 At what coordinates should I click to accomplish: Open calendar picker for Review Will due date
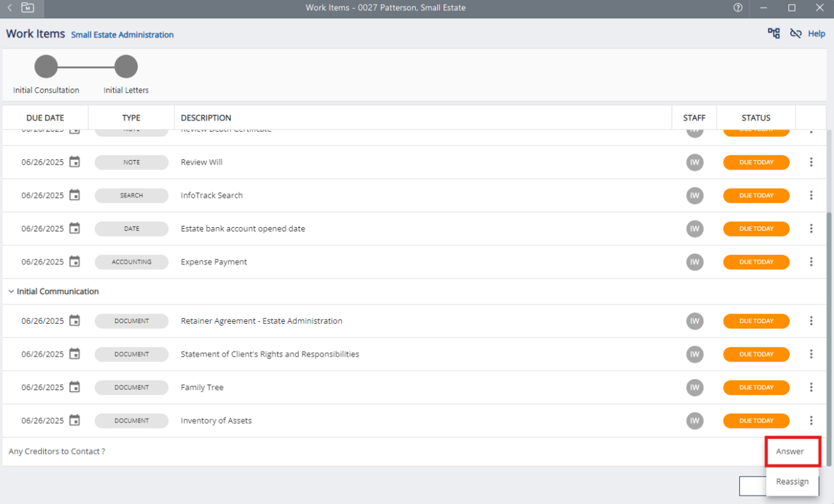tap(74, 162)
